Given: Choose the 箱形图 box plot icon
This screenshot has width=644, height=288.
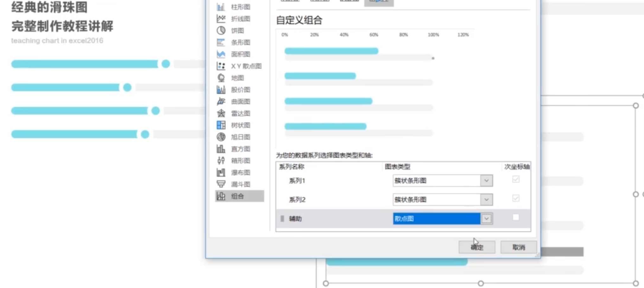Looking at the screenshot, I should point(221,161).
